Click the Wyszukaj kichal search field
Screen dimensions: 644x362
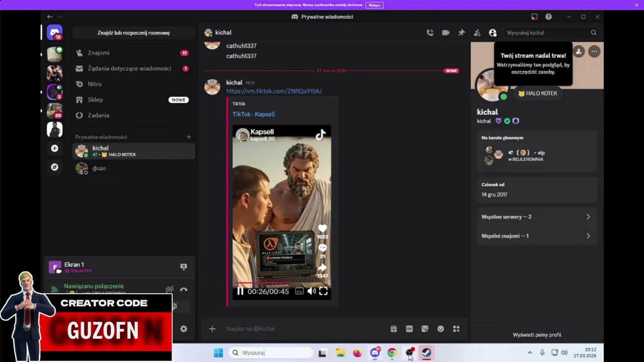click(552, 33)
